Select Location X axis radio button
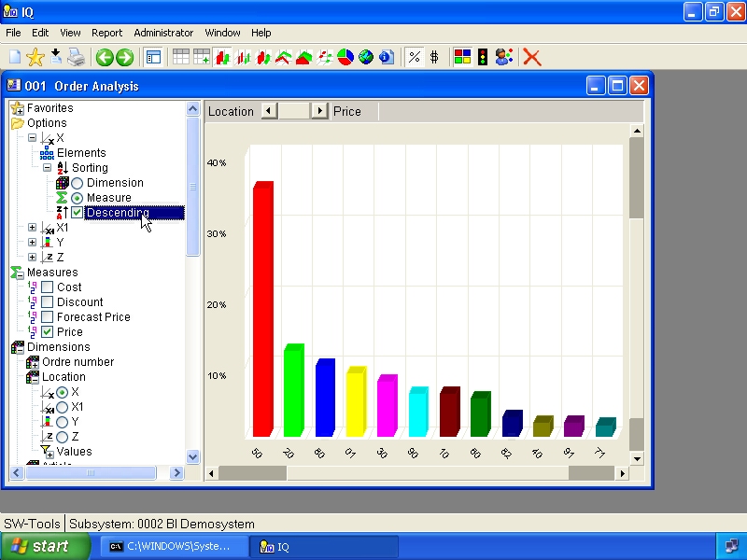The height and width of the screenshot is (560, 747). 62,392
